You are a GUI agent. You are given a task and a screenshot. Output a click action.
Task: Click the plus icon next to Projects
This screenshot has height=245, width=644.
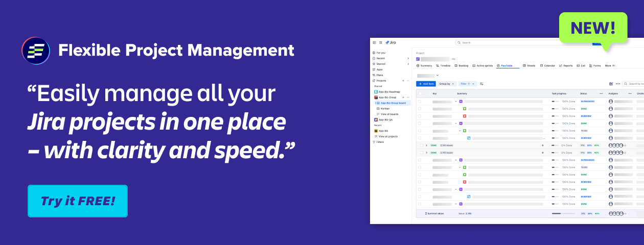403,81
